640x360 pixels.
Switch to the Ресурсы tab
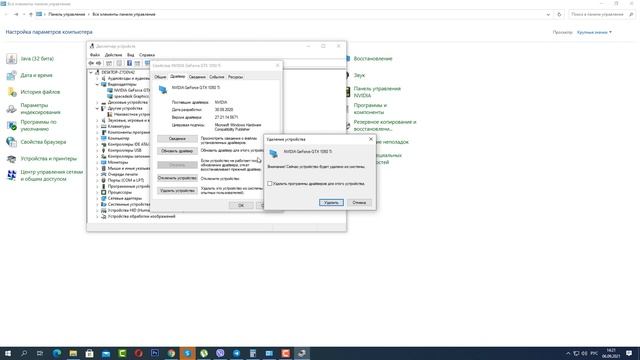tap(236, 77)
